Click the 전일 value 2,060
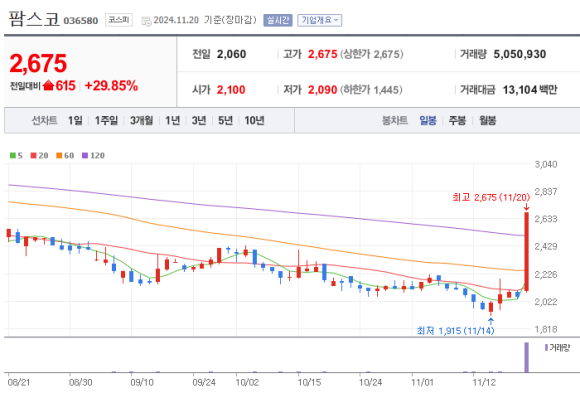Image resolution: width=580 pixels, height=393 pixels. (x=232, y=54)
